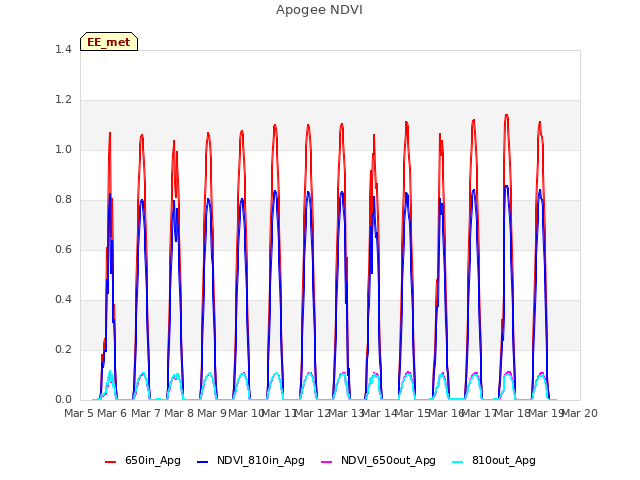Screen dimensions: 640x480
Task: Click the EE_met annotation label
Action: click(109, 42)
